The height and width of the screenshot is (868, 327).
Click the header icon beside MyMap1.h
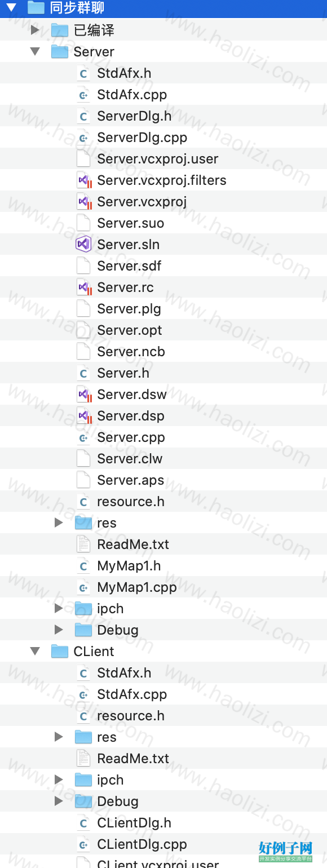point(83,566)
